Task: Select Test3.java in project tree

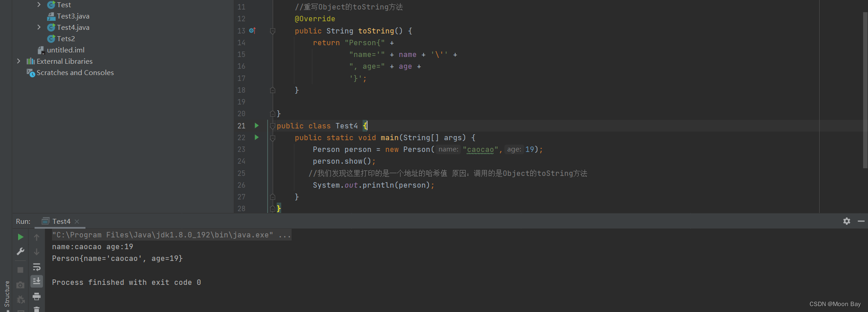Action: [x=73, y=16]
